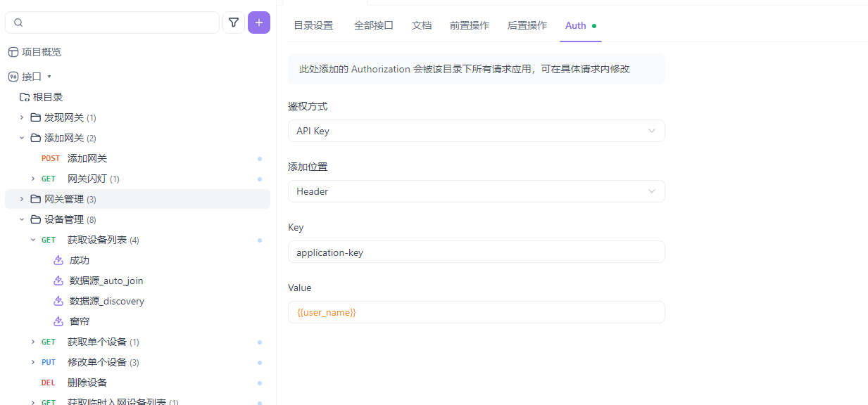Click the Value field with {{user_name}}

(x=476, y=312)
